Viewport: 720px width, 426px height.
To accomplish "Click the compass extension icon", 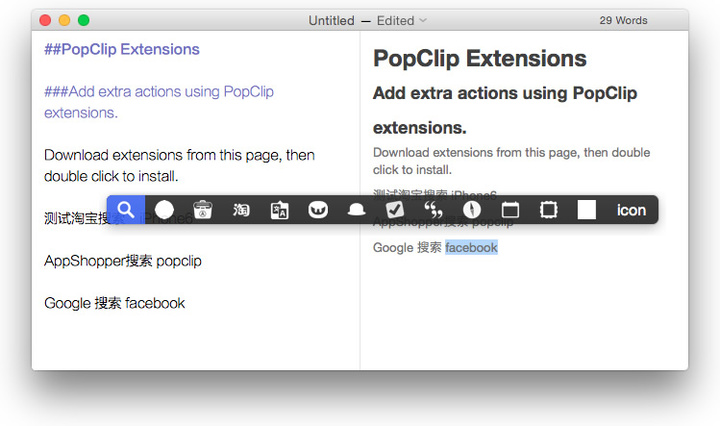I will pyautogui.click(x=472, y=210).
